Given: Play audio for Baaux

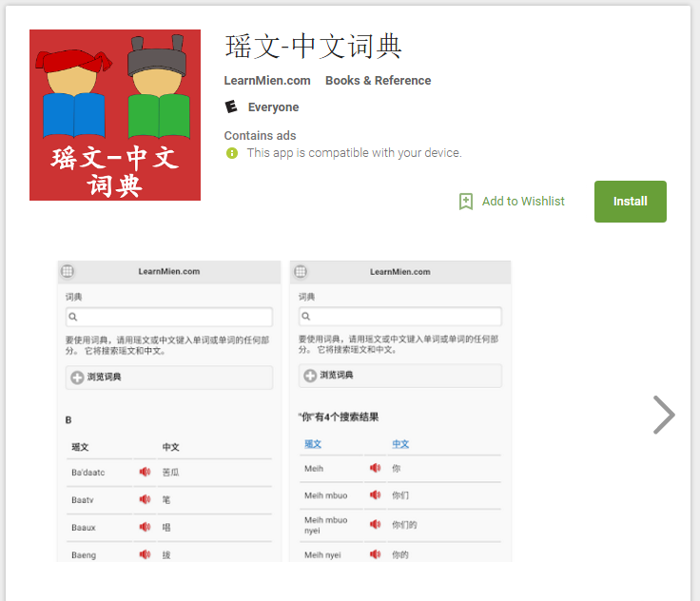Looking at the screenshot, I should [x=145, y=527].
